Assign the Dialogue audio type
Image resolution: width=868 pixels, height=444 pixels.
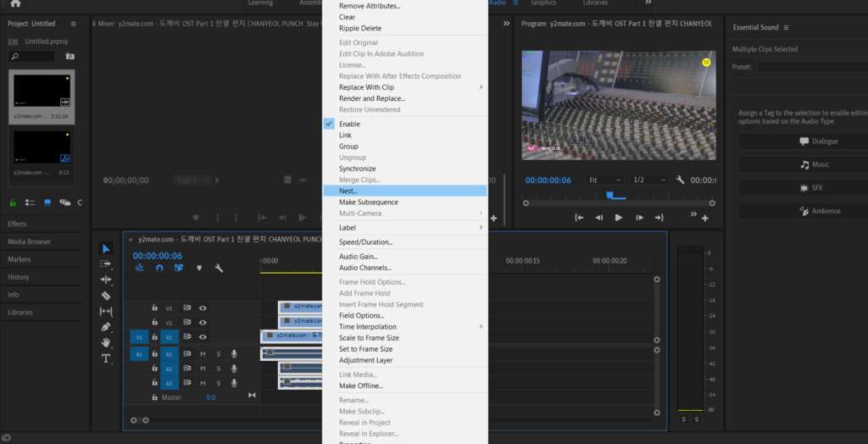(x=804, y=142)
